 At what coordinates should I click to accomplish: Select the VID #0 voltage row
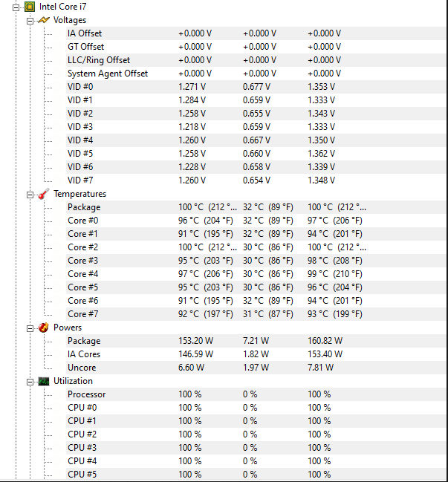tap(256, 87)
